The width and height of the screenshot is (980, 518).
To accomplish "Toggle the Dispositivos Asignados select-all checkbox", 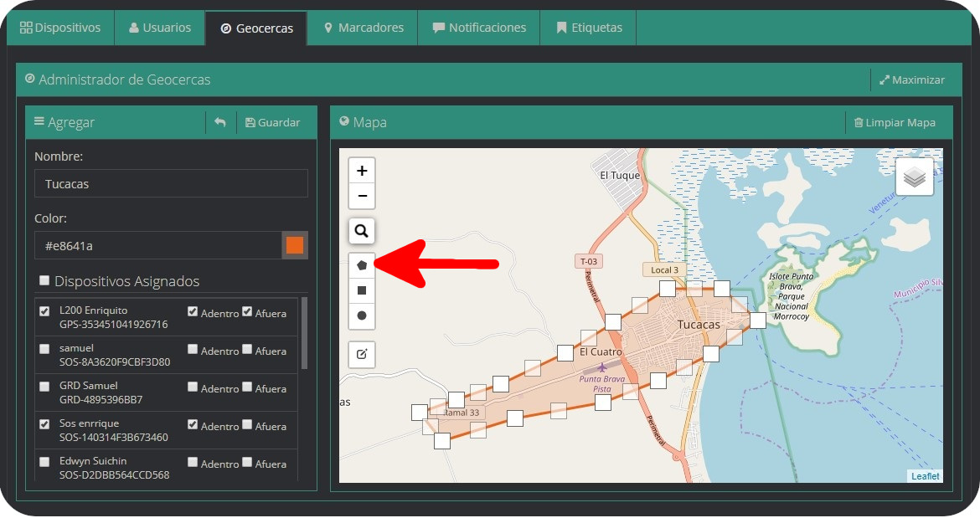I will pos(44,280).
